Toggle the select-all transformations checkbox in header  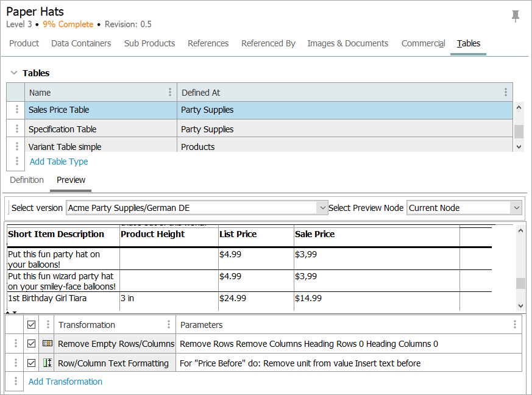click(32, 324)
